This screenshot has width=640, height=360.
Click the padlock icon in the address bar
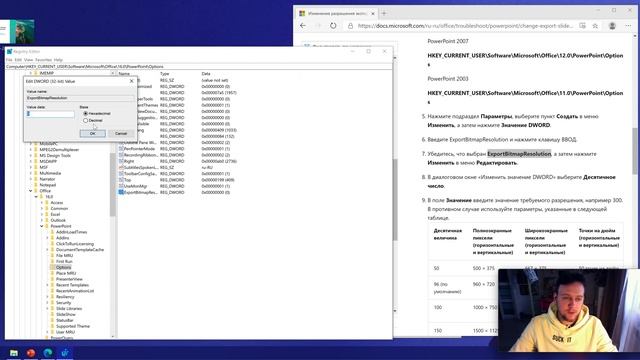[350, 26]
